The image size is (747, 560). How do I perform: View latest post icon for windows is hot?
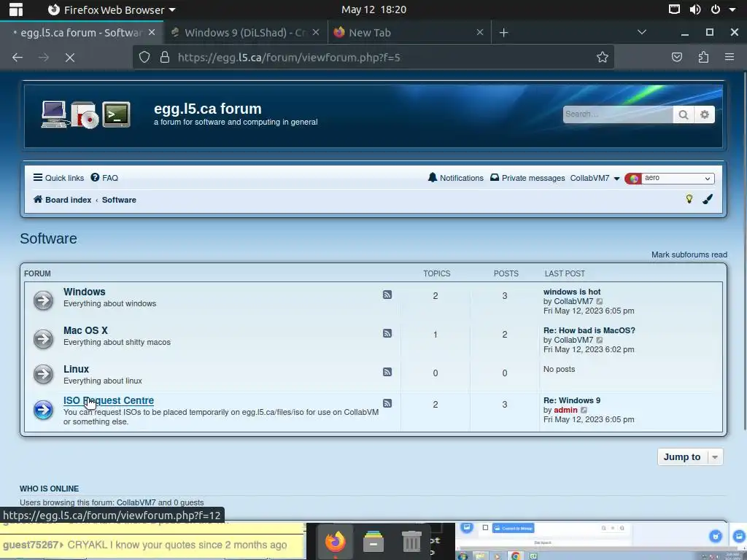click(x=600, y=301)
